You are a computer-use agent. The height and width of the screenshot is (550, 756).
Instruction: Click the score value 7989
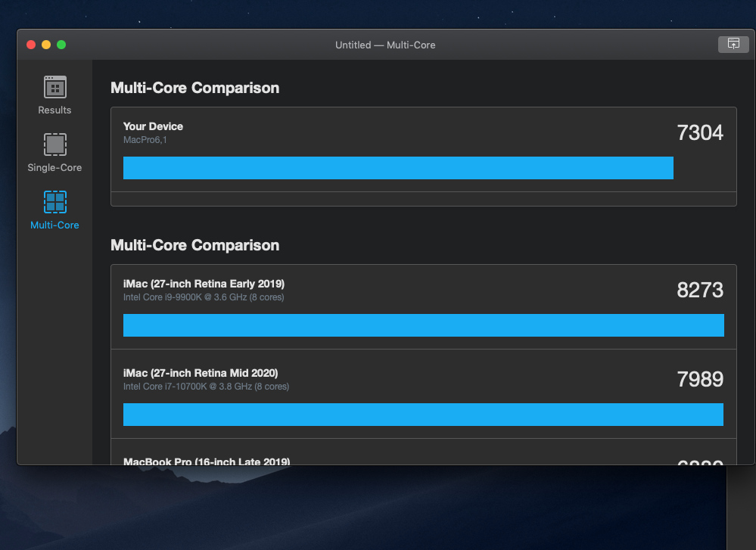click(699, 379)
